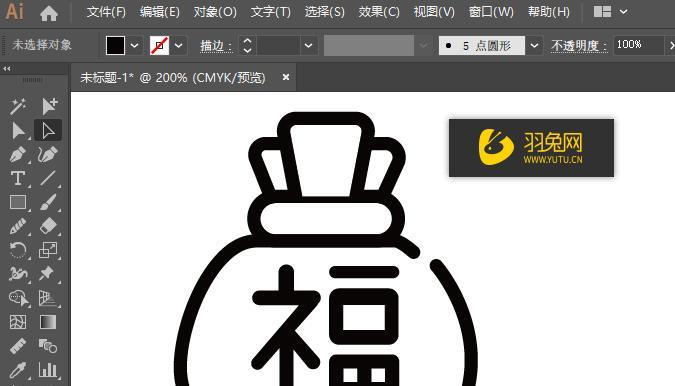Click the stroke none color swatch

pos(159,45)
